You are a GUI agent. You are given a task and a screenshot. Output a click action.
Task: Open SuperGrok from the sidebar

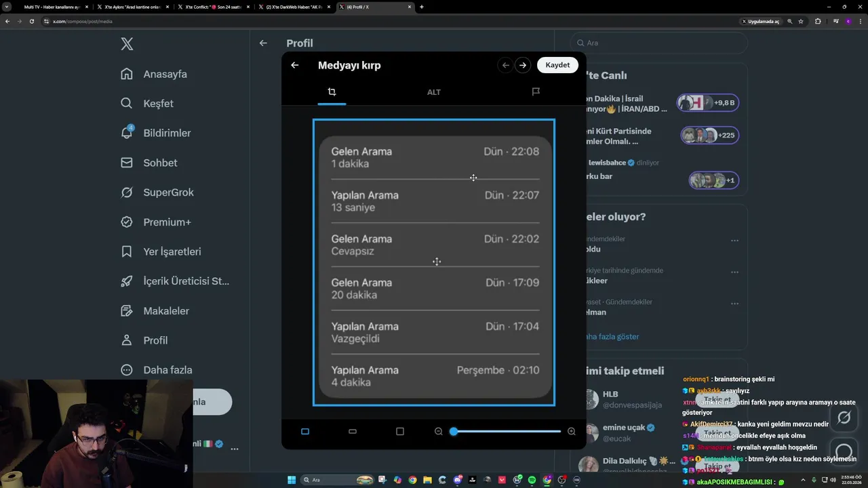coord(157,192)
